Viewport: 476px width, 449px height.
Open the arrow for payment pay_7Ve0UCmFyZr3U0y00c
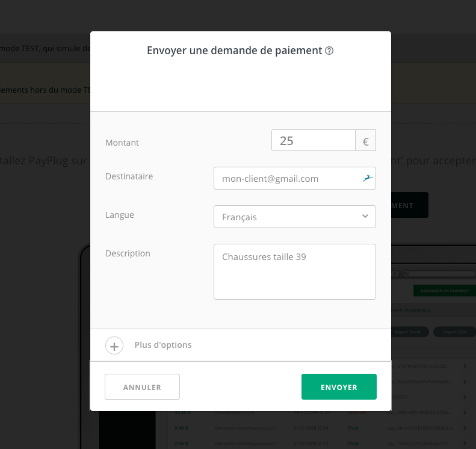pyautogui.click(x=465, y=443)
